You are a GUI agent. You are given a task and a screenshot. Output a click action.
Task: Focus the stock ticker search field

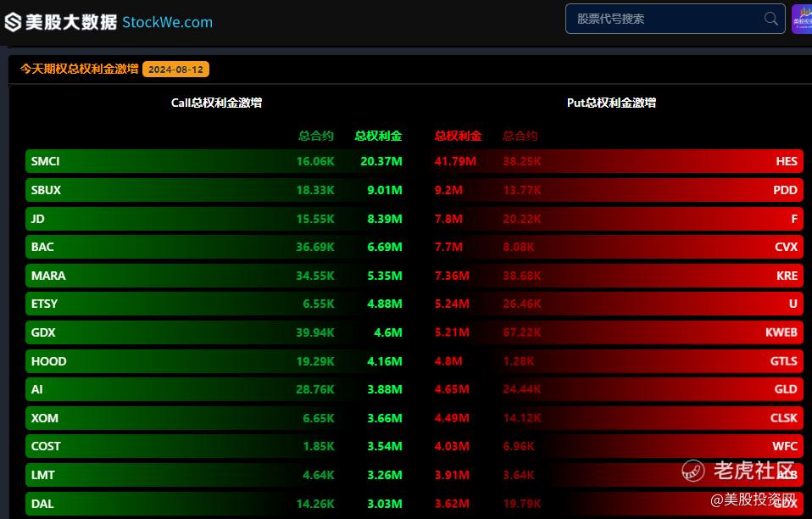(x=676, y=19)
